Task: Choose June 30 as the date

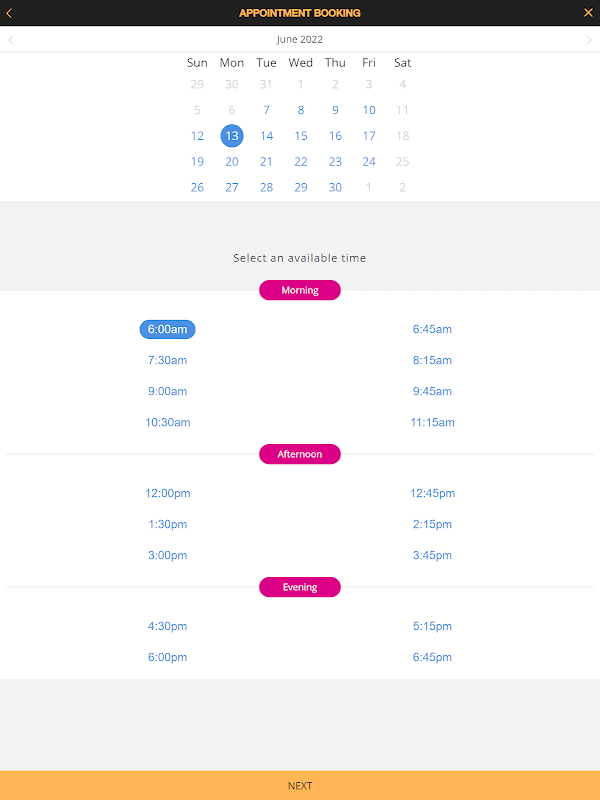Action: click(x=335, y=188)
